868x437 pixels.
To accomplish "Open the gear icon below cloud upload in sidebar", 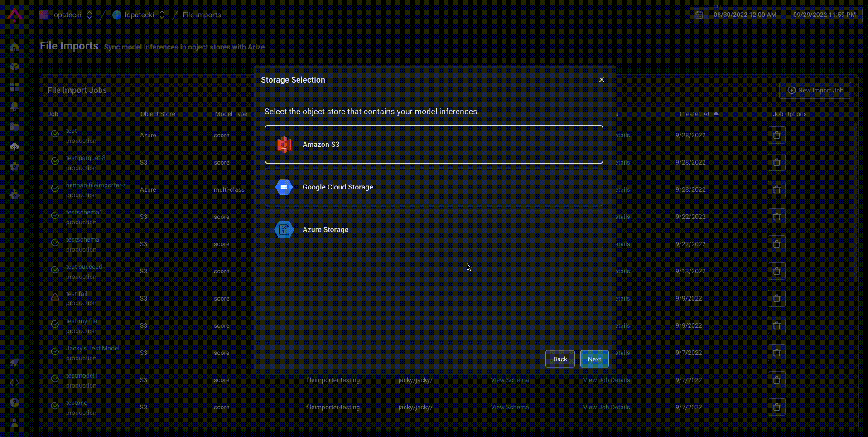I will tap(14, 166).
